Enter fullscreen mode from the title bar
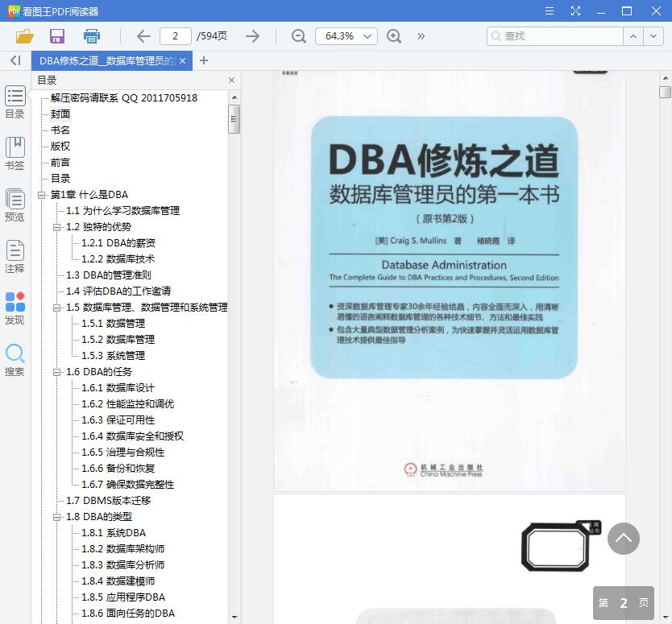The width and height of the screenshot is (672, 624). (575, 11)
